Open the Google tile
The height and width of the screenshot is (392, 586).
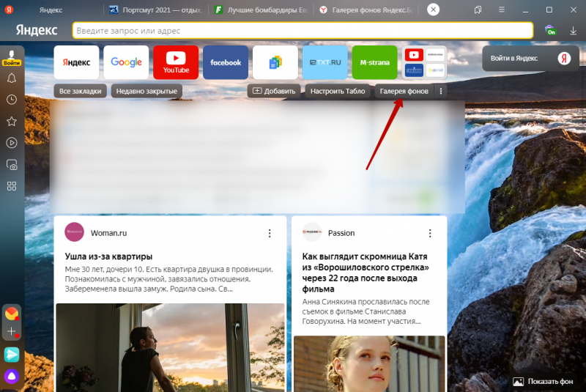(x=126, y=62)
